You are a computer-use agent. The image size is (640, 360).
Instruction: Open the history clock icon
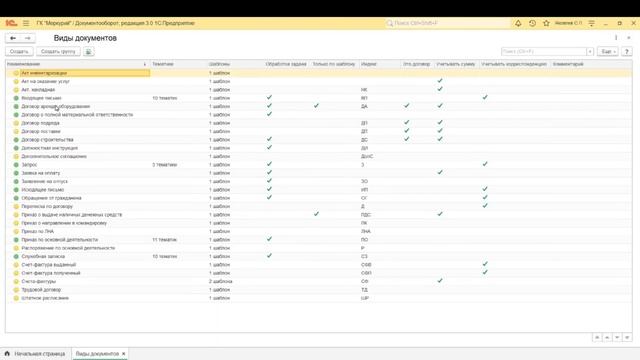(532, 23)
